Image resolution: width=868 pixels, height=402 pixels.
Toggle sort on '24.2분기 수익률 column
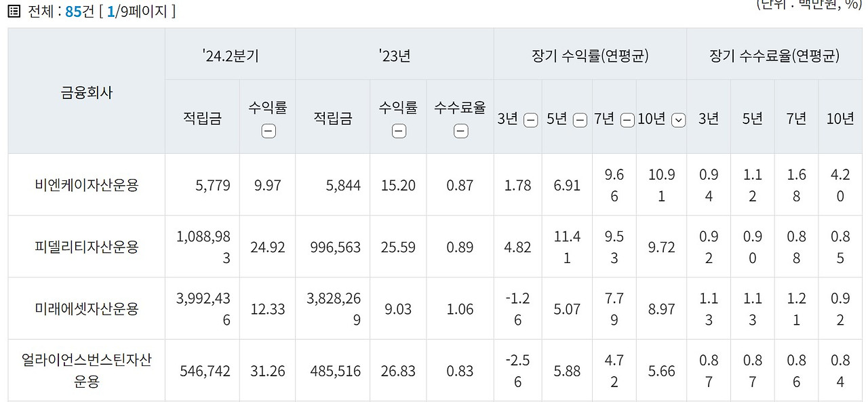(x=268, y=131)
